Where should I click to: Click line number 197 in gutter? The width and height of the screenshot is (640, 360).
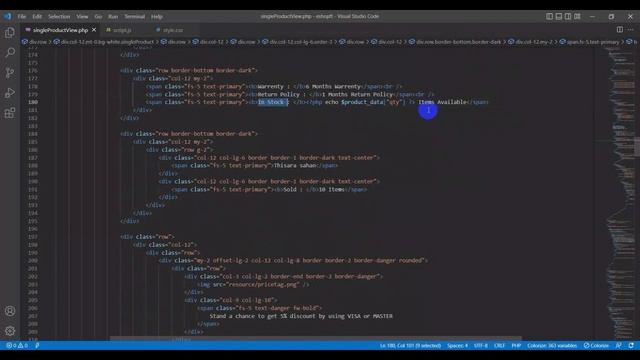coord(33,237)
